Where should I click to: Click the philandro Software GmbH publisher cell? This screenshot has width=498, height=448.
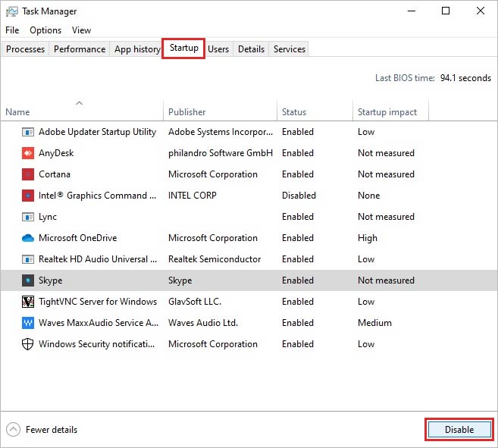(221, 153)
